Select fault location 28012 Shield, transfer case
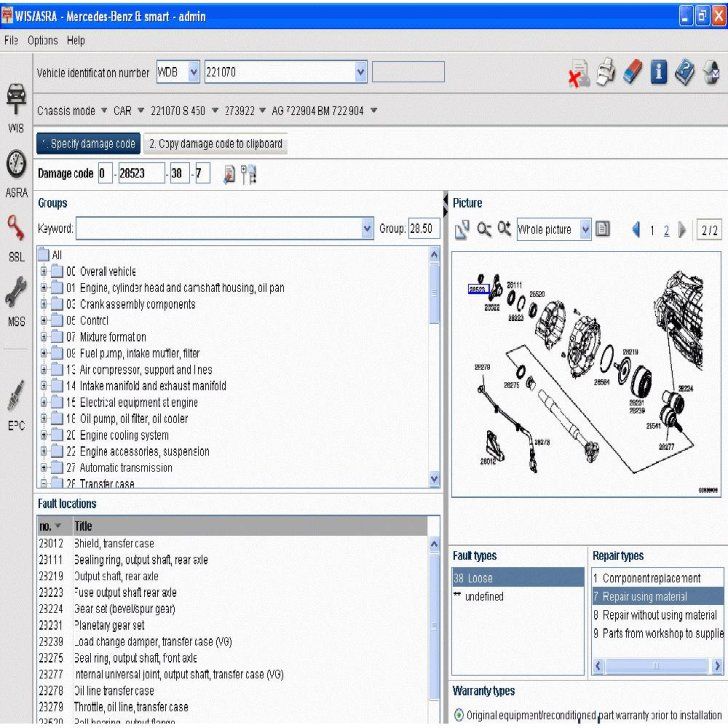 [x=232, y=543]
